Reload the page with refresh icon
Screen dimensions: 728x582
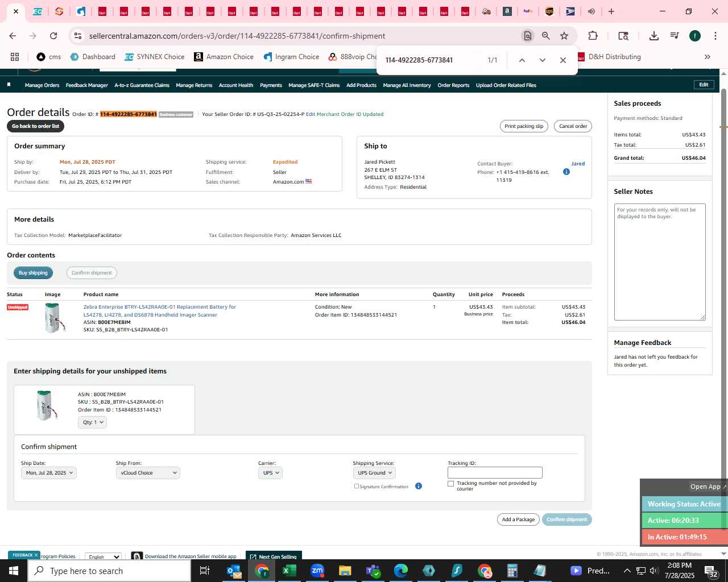(53, 36)
